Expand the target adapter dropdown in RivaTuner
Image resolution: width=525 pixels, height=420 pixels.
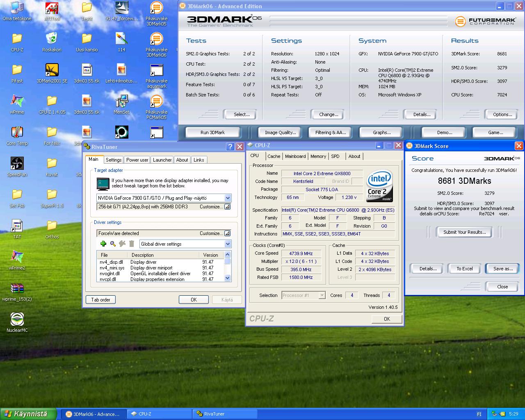click(x=228, y=198)
